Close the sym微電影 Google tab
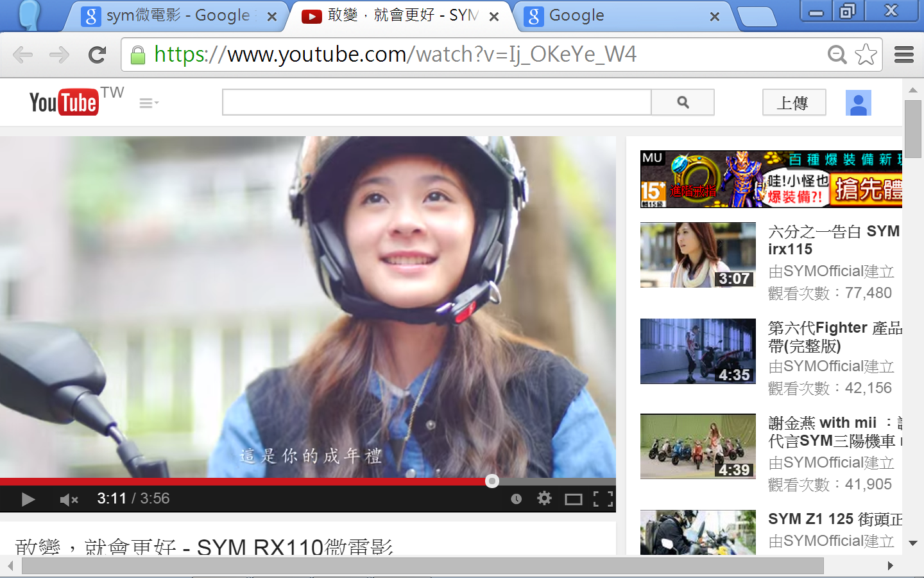Image resolution: width=924 pixels, height=578 pixels. [272, 17]
